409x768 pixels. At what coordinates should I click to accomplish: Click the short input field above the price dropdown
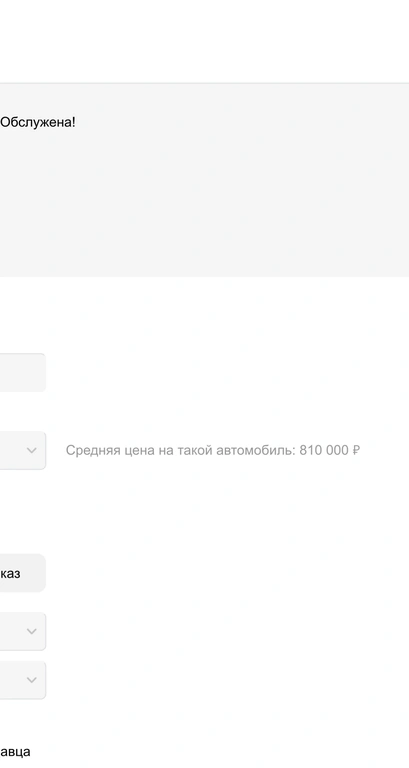click(23, 372)
